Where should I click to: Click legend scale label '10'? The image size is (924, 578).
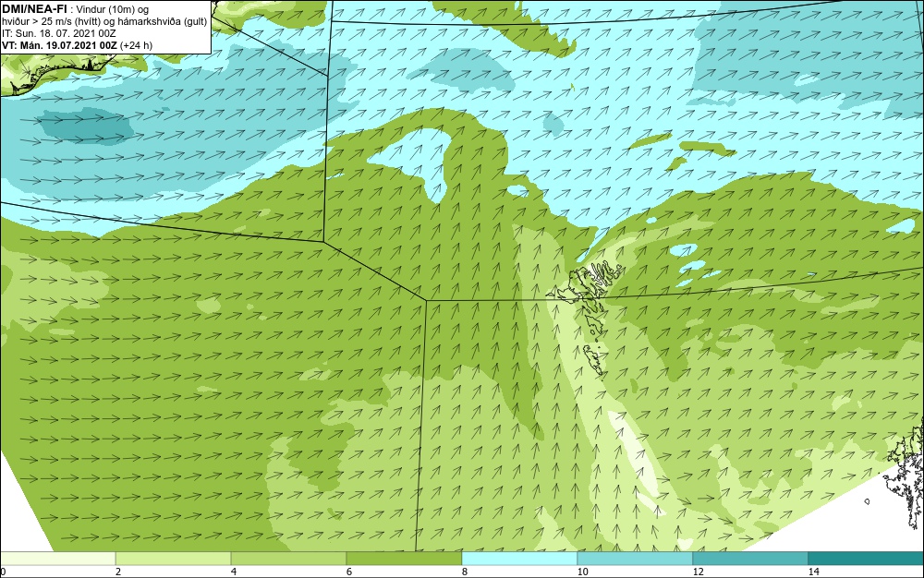pos(582,572)
